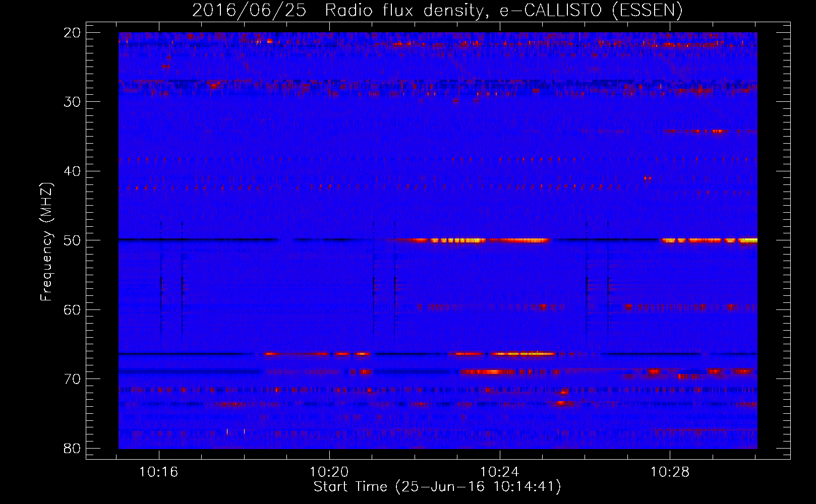The image size is (816, 504).
Task: Click the 10:28 time tick label
Action: pos(670,472)
